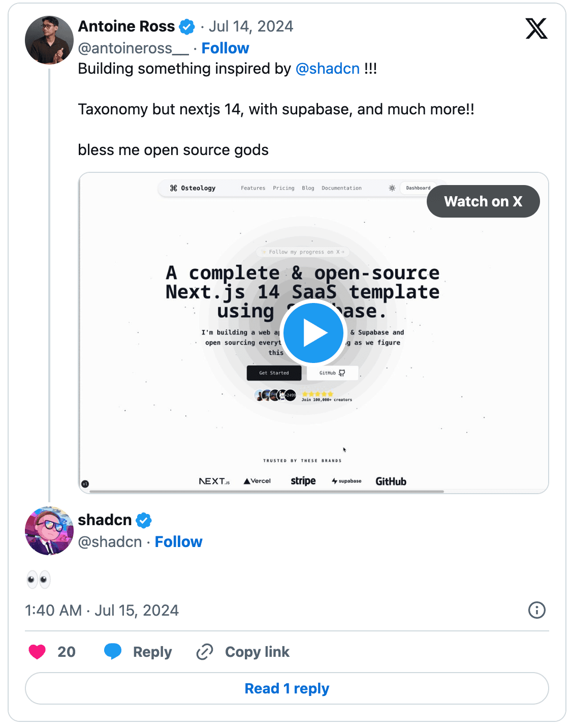
Task: Select Features in the Osteology navbar
Action: 253,188
